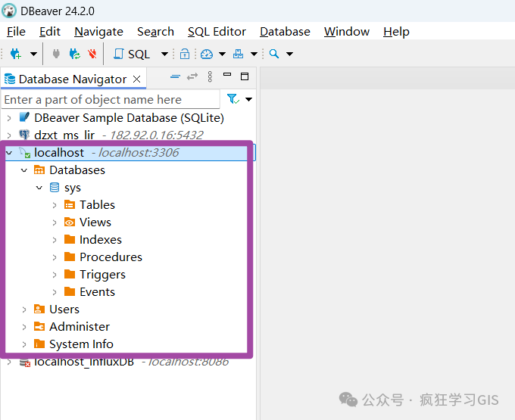The width and height of the screenshot is (515, 420).
Task: Click the transaction lock icon
Action: click(185, 54)
